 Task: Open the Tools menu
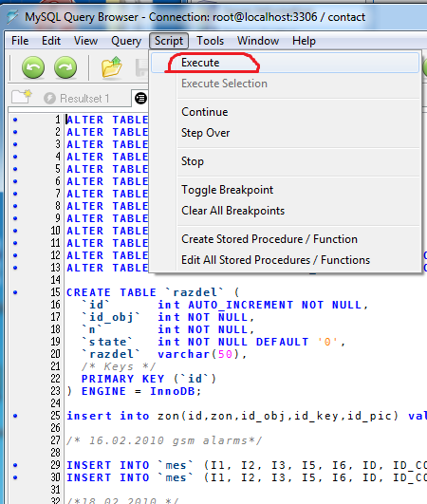210,41
